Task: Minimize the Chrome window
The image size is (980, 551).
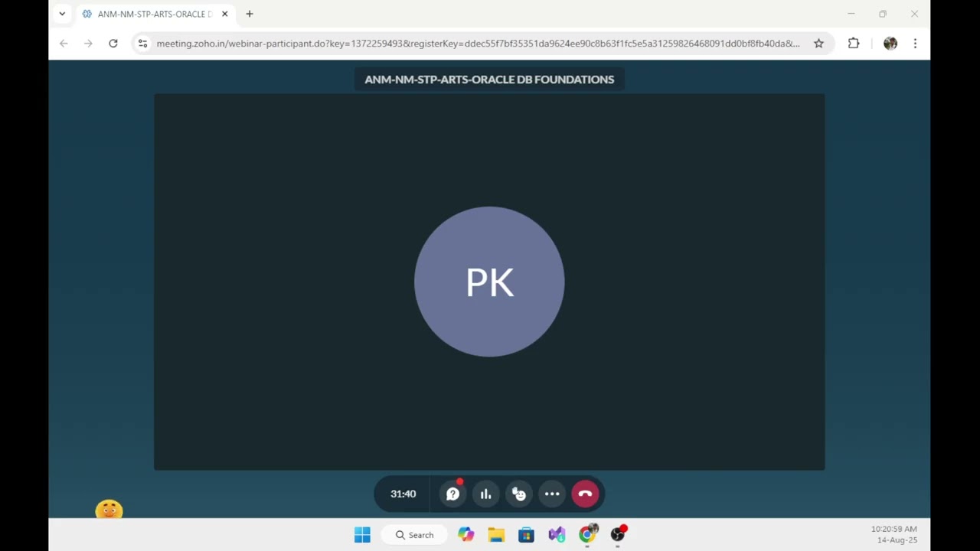Action: tap(851, 14)
